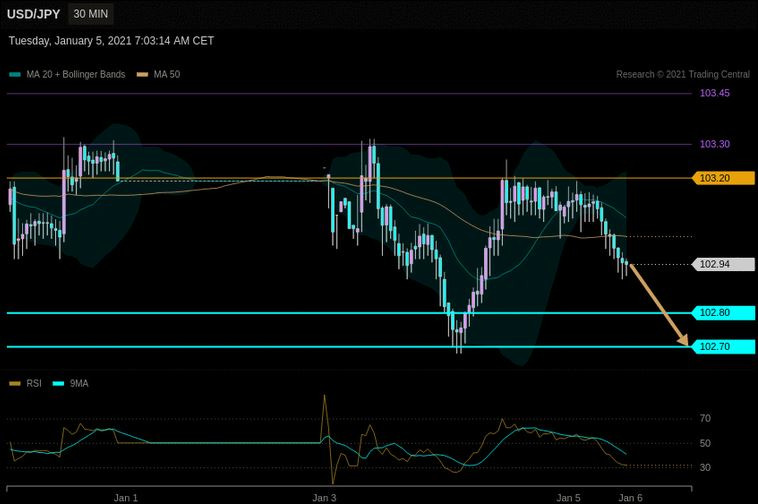Click the orange 103.20 pivot price tag
This screenshot has height=504, width=758.
[723, 178]
